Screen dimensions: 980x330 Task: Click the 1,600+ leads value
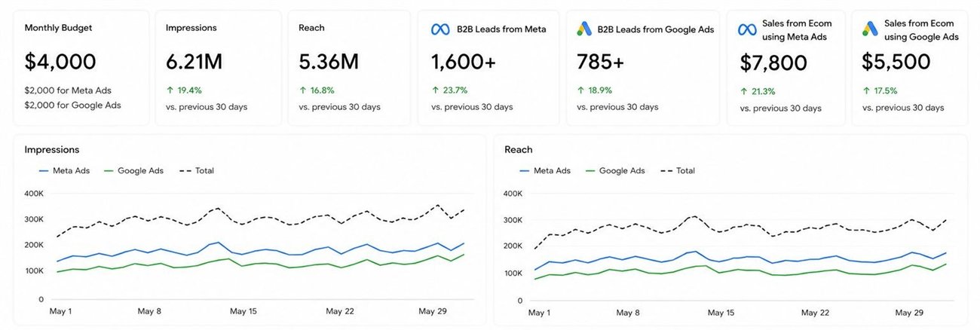coord(464,62)
